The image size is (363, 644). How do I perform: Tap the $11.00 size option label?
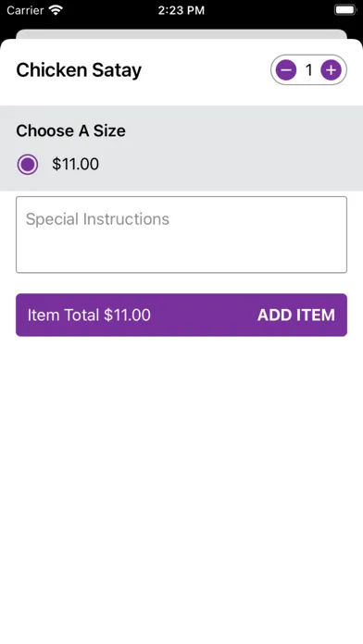click(75, 165)
